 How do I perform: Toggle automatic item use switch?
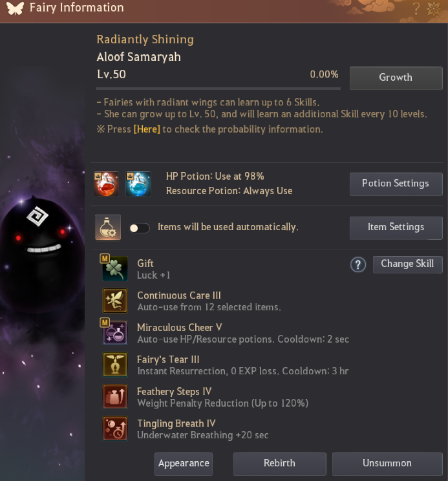pyautogui.click(x=140, y=228)
